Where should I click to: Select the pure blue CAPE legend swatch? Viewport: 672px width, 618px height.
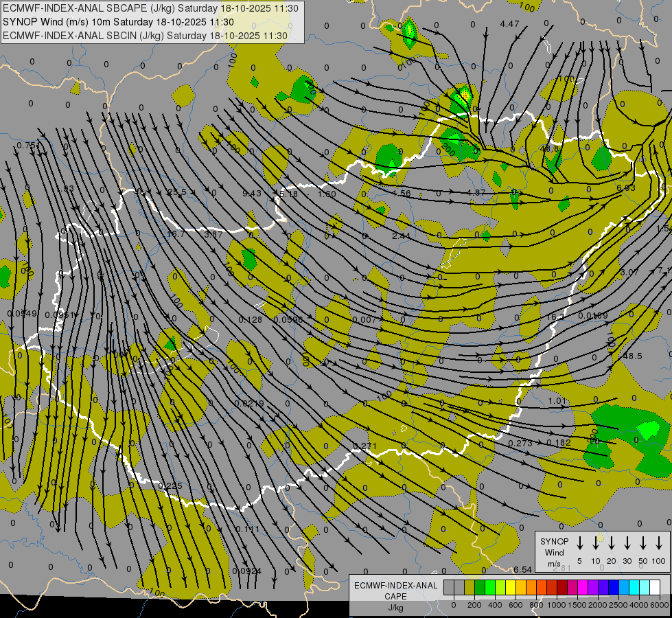[x=613, y=587]
